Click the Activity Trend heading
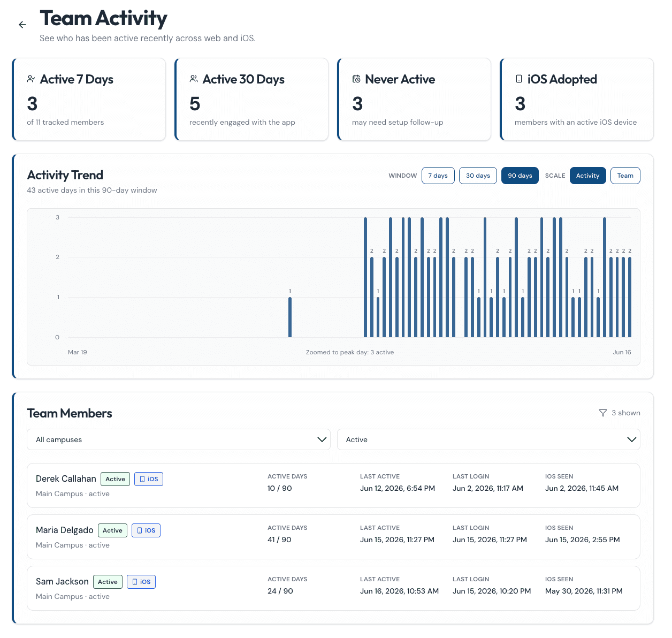This screenshot has height=638, width=672. pos(65,175)
